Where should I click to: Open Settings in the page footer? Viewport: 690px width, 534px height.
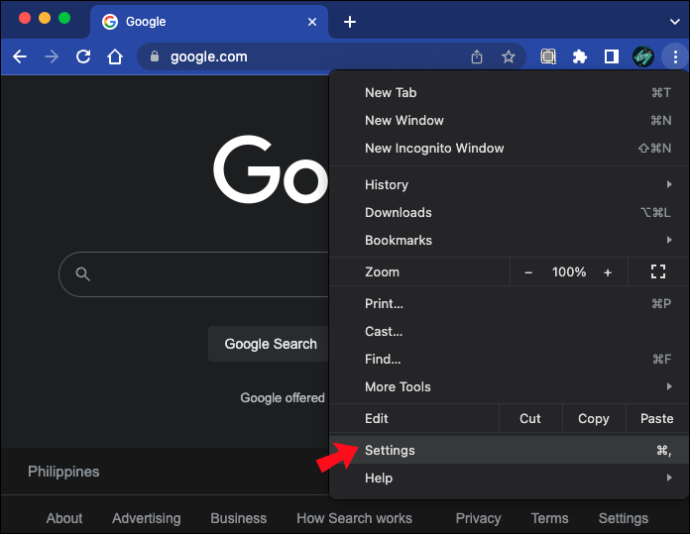(x=623, y=518)
